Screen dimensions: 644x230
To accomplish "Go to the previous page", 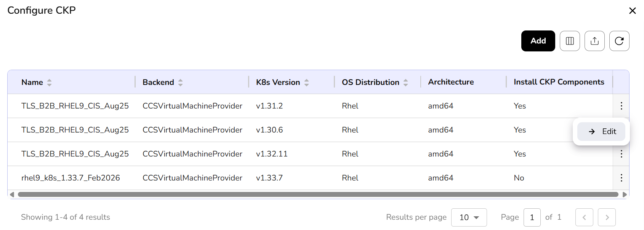I will 584,217.
